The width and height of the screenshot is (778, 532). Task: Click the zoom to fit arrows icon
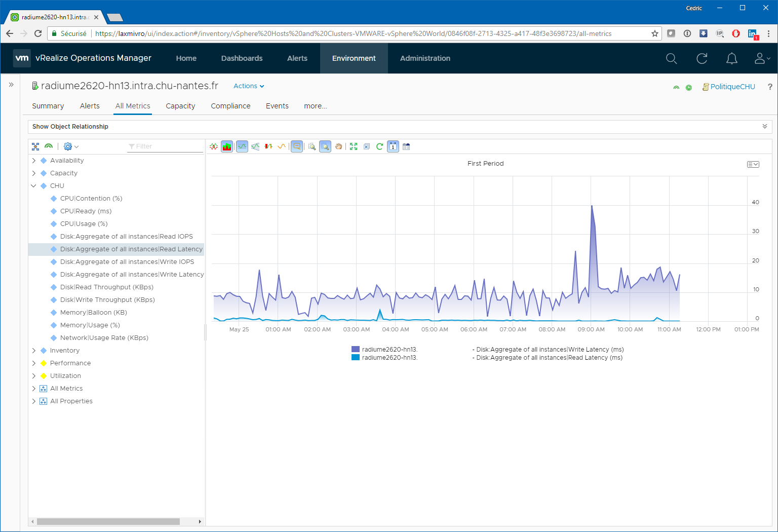(x=354, y=146)
